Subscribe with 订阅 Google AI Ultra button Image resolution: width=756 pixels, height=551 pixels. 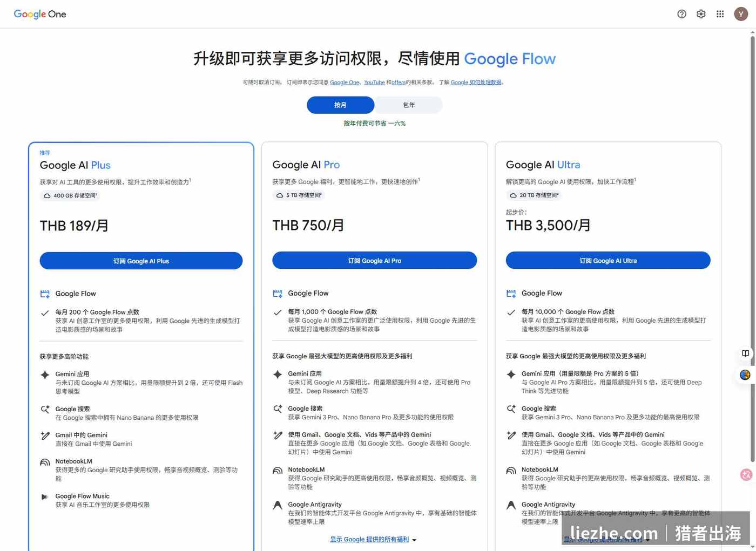point(608,261)
